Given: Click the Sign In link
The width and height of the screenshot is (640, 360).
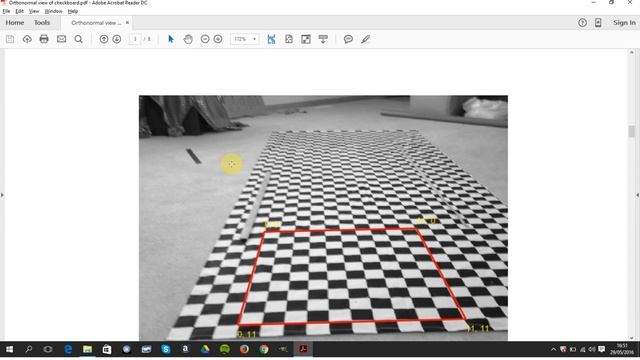Looking at the screenshot, I should [x=624, y=23].
